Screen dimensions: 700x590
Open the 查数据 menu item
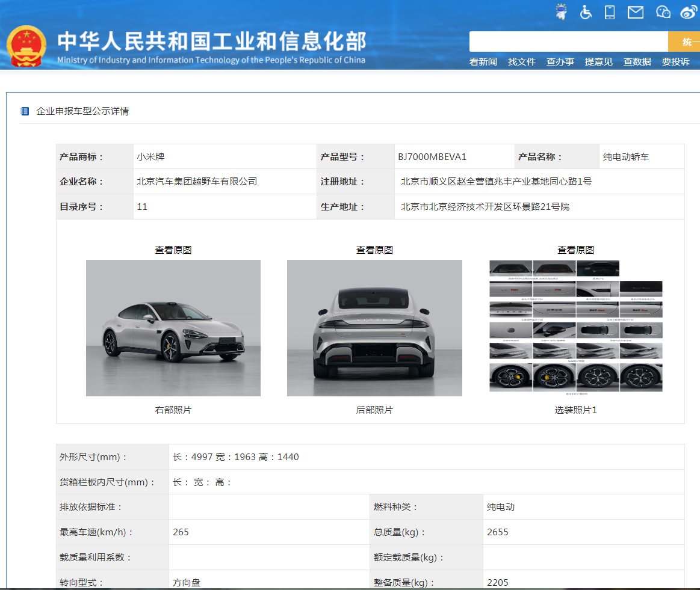[637, 62]
